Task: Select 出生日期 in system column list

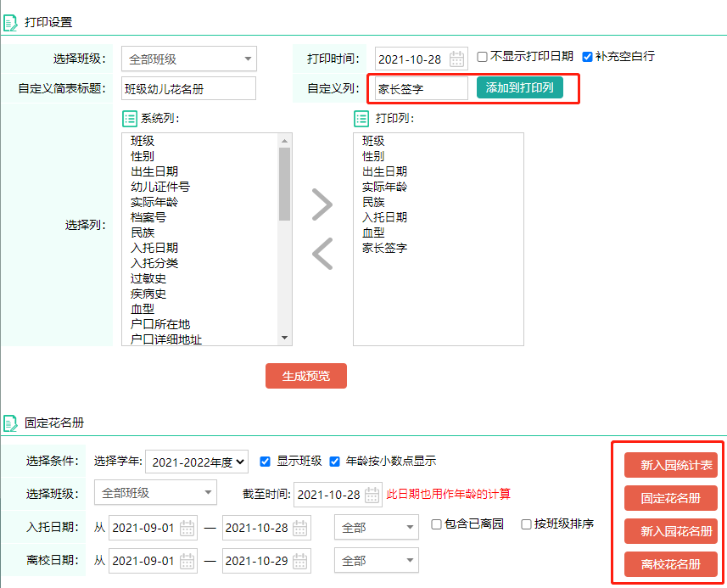Action: coord(154,171)
